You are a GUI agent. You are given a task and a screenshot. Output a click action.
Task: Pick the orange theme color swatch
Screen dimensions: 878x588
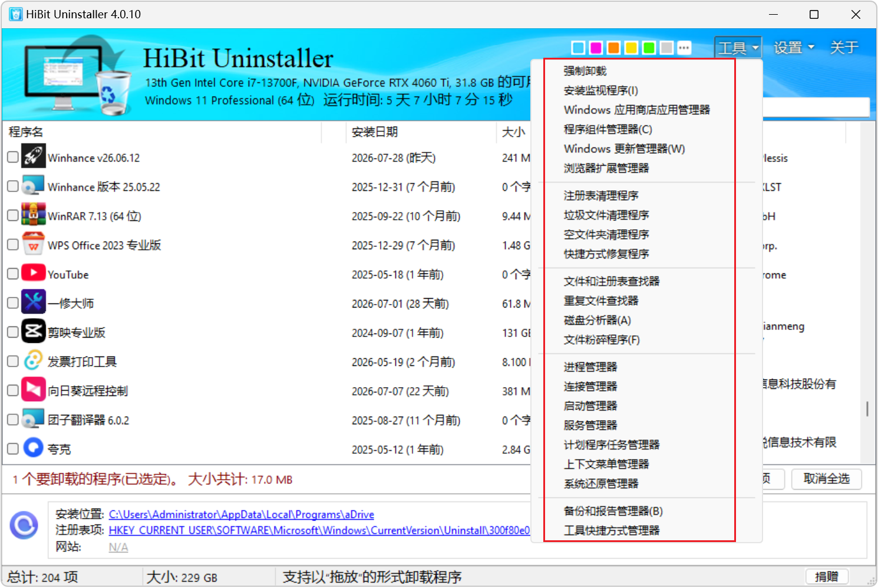pos(613,48)
